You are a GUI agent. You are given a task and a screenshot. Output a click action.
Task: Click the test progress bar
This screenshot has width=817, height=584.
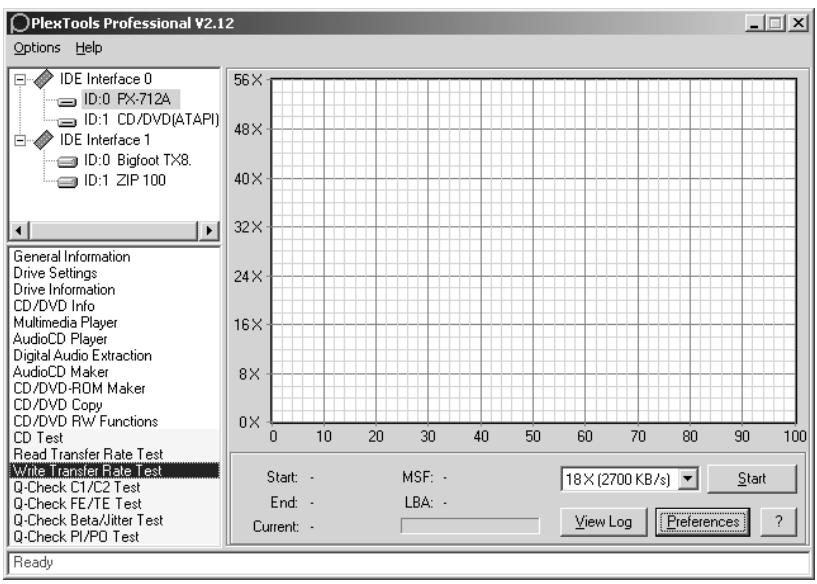click(470, 526)
